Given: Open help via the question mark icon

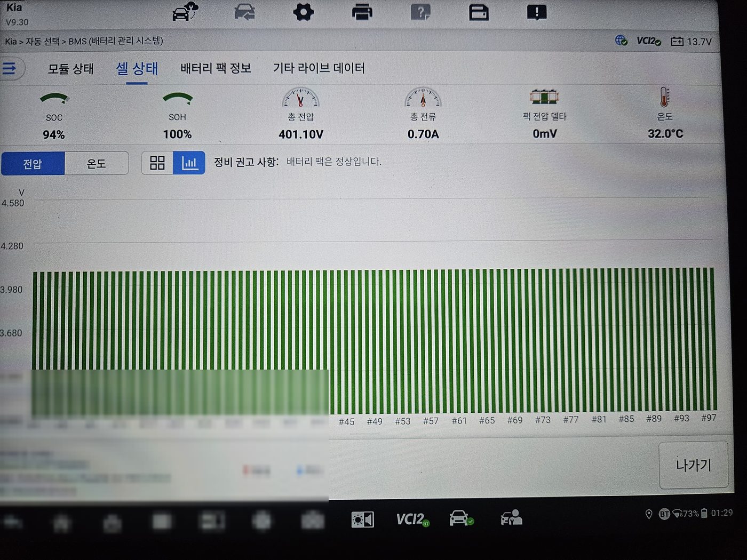Looking at the screenshot, I should [420, 12].
